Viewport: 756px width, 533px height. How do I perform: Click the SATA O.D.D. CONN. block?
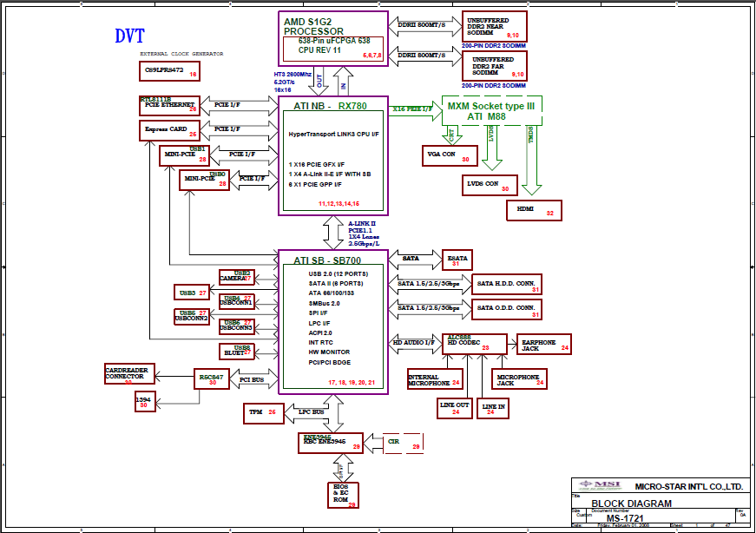tap(507, 309)
